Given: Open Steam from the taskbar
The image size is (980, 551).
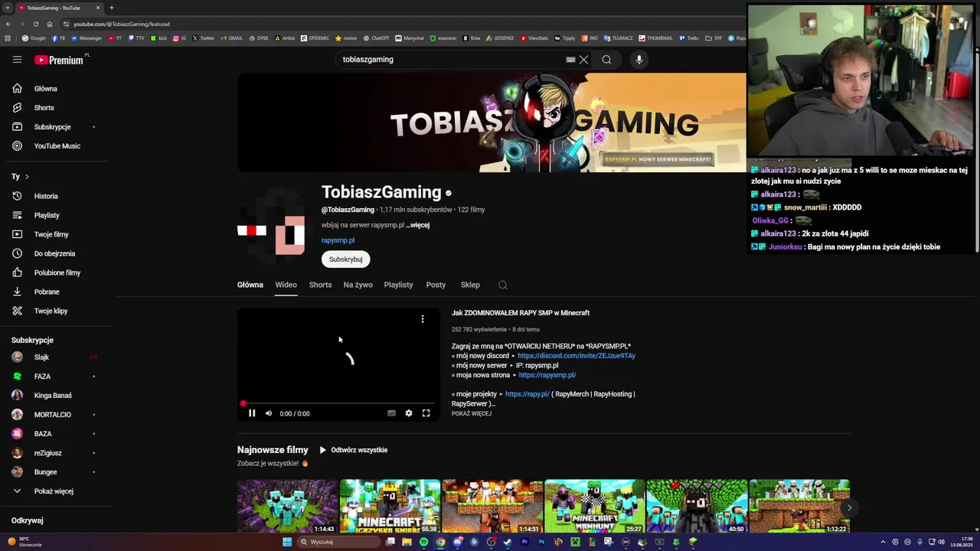Looking at the screenshot, I should pos(508,542).
